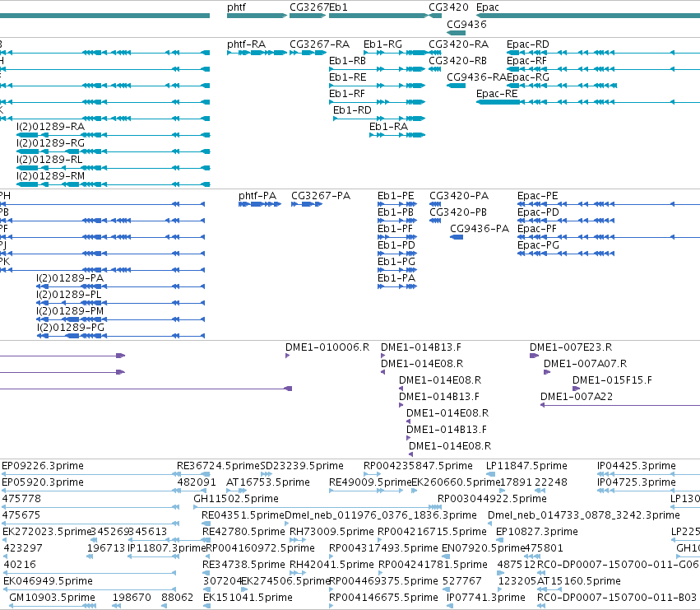
Task: Click the DME1-010O06.R clone label
Action: coord(327,347)
